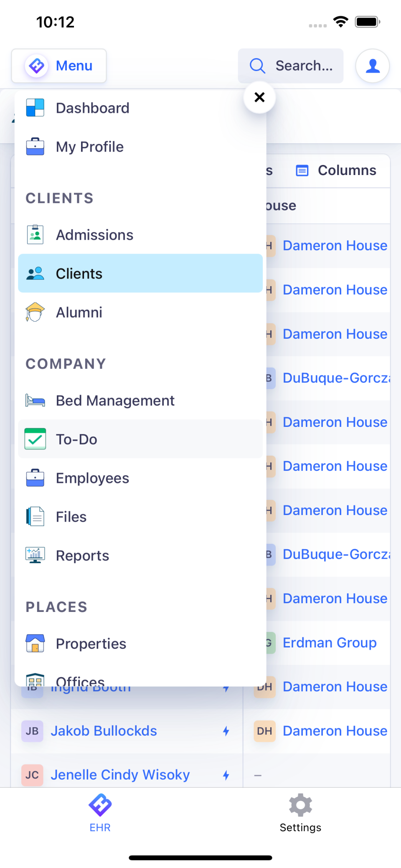Open the user profile avatar
This screenshot has height=868, width=401.
(x=371, y=66)
